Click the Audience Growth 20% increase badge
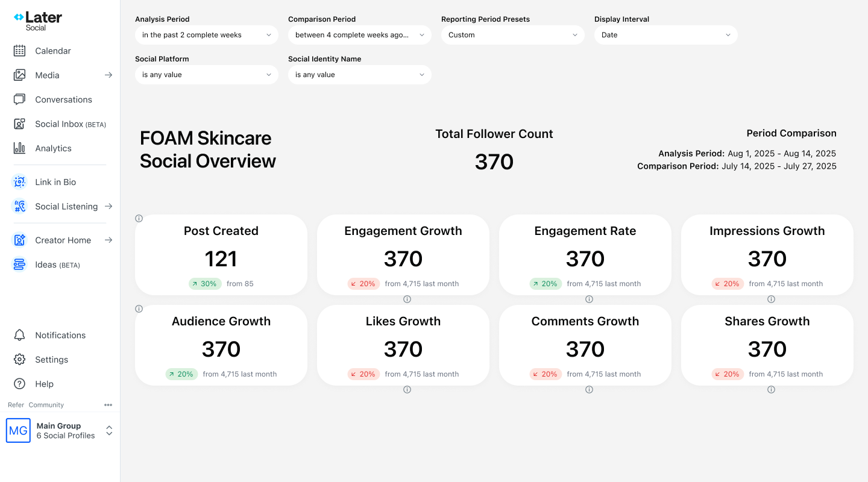This screenshot has width=868, height=482. coord(181,374)
